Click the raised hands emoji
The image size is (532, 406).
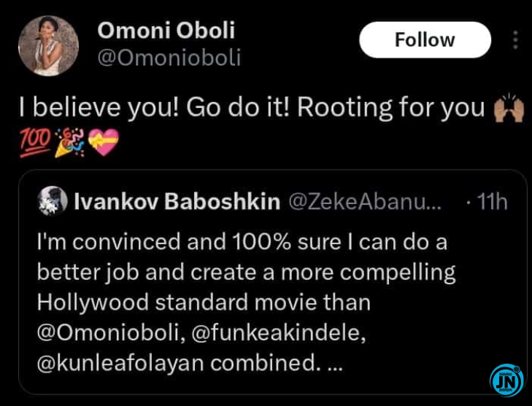[509, 108]
